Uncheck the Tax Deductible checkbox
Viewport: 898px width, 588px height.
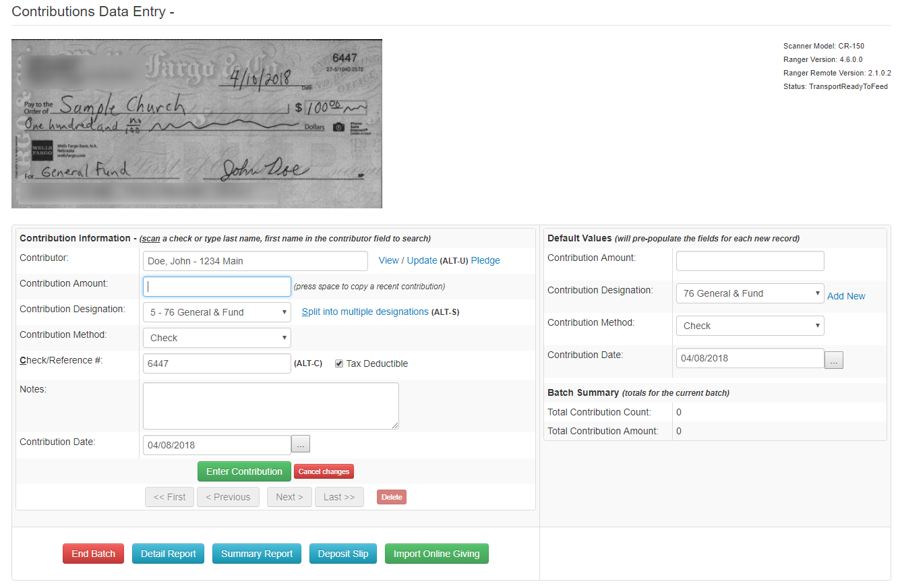point(338,363)
